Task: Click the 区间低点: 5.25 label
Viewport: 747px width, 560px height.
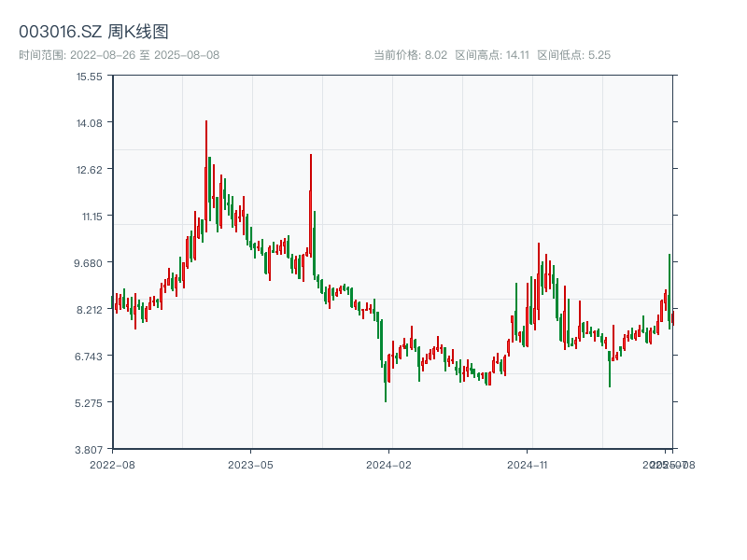Action: pos(573,55)
